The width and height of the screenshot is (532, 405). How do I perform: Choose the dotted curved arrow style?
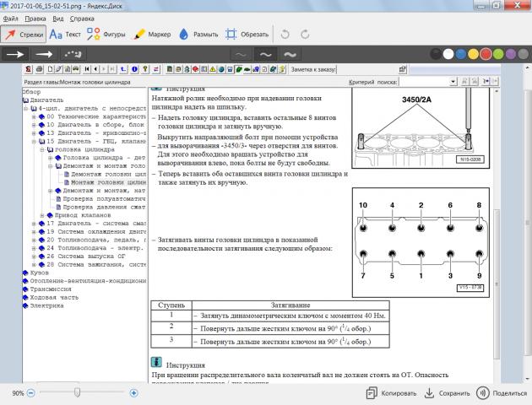[x=73, y=54]
